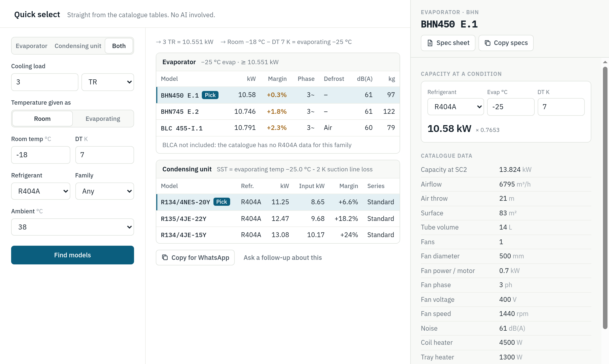Open the Family dropdown showing Any
609x364 pixels.
[105, 191]
